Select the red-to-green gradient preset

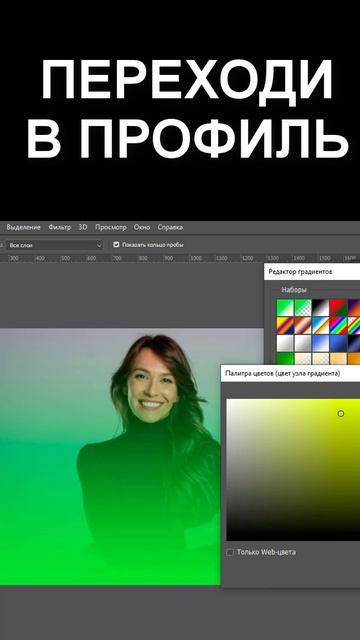tap(338, 308)
